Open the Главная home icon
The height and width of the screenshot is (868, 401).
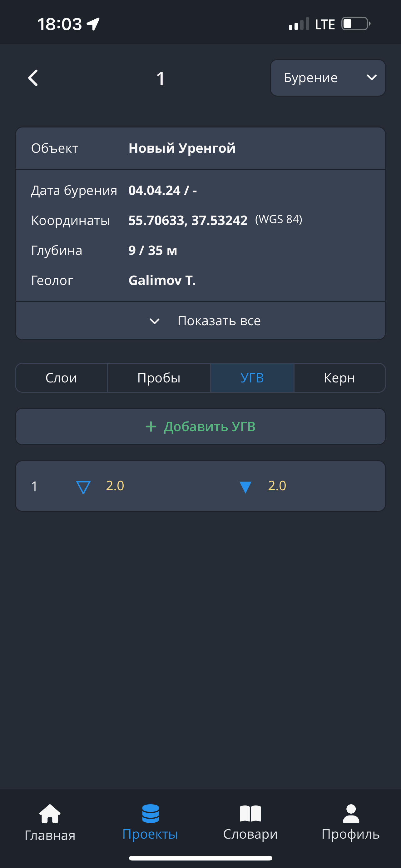tap(50, 813)
